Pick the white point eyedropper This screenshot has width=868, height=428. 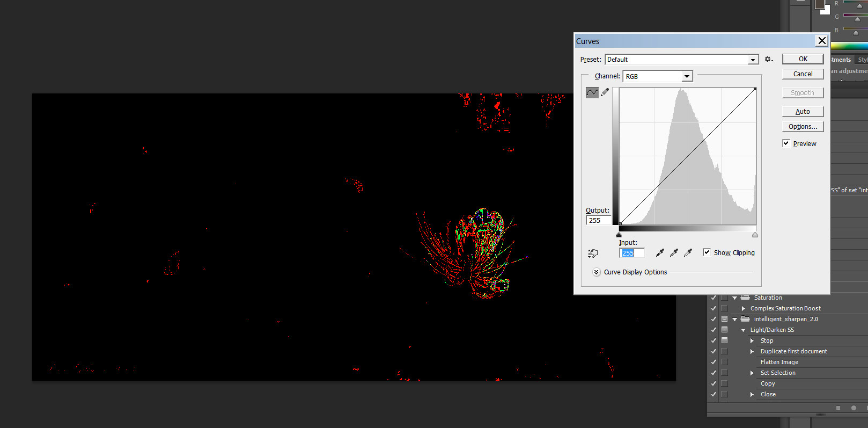pyautogui.click(x=688, y=252)
